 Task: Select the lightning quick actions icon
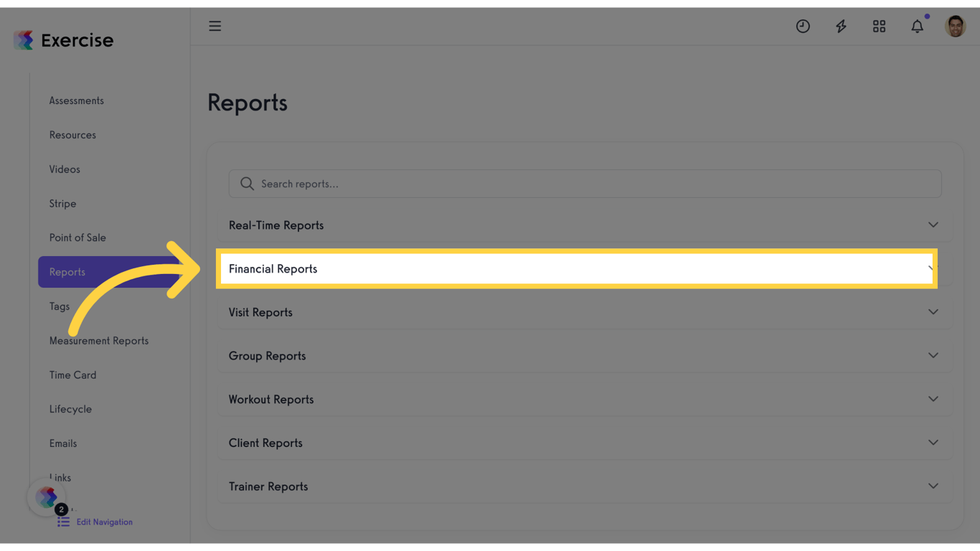pos(841,26)
